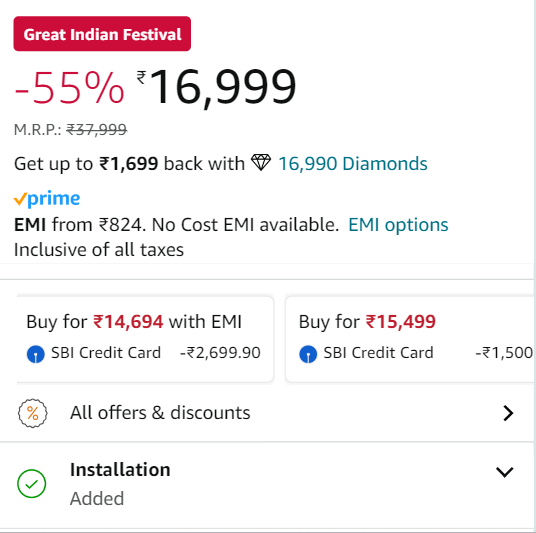The height and width of the screenshot is (533, 536).
Task: Click SBI logo icon in ₹15,499 offer card
Action: click(x=308, y=354)
